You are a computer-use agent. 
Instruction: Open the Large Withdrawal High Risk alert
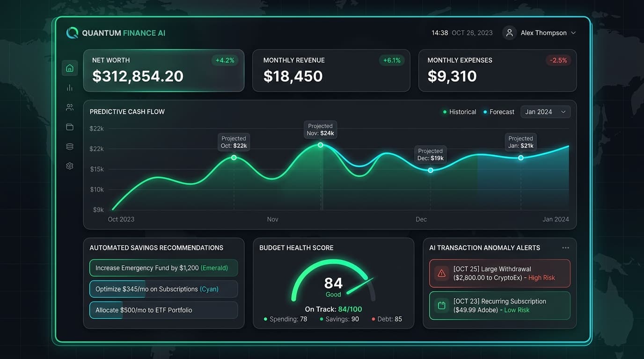click(500, 273)
